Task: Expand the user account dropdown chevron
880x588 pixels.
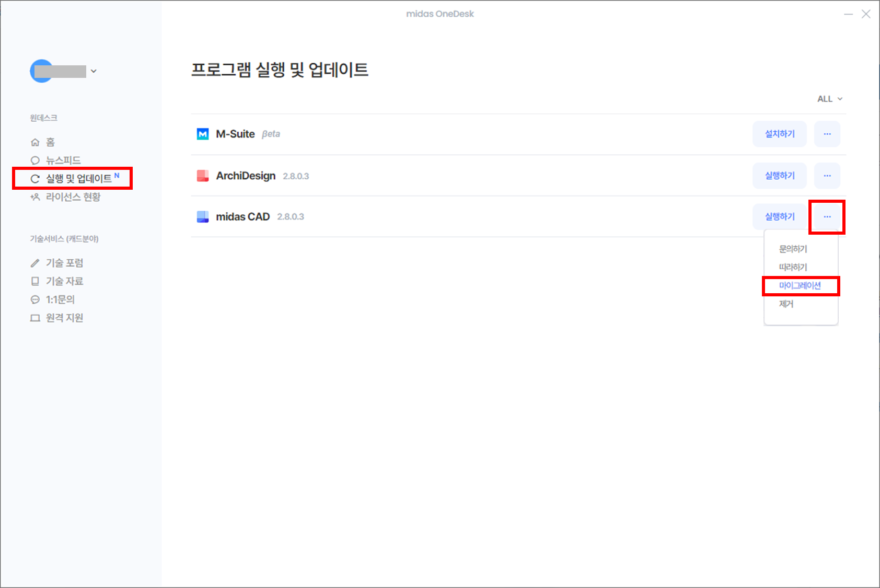Action: click(x=94, y=71)
